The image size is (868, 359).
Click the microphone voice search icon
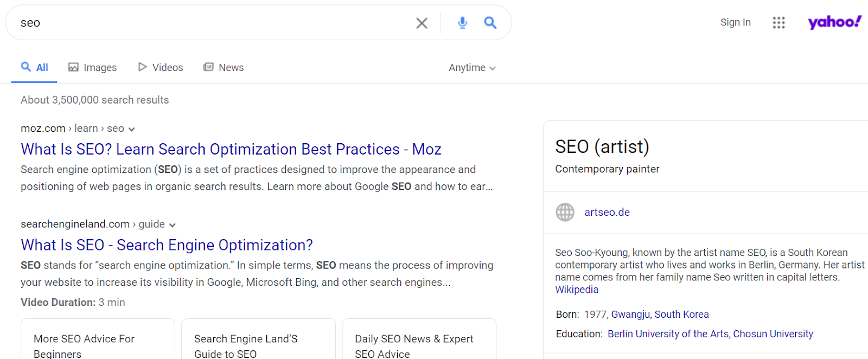pyautogui.click(x=462, y=23)
